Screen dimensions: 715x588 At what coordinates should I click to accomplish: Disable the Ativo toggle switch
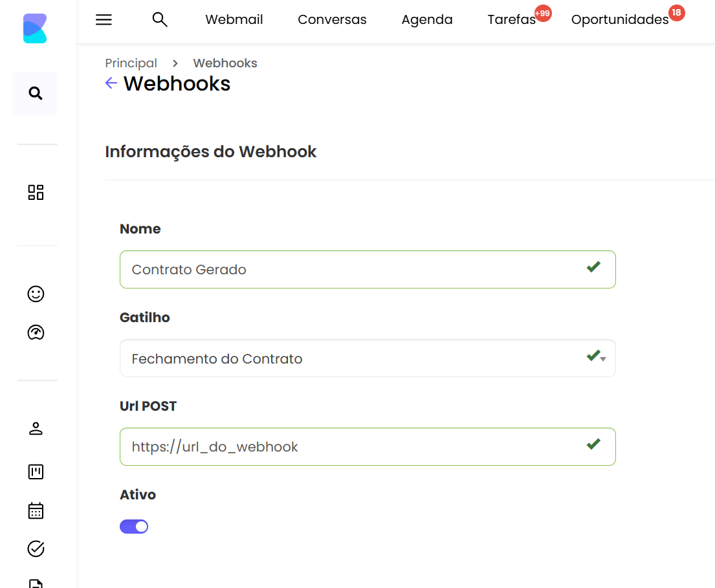pos(134,527)
